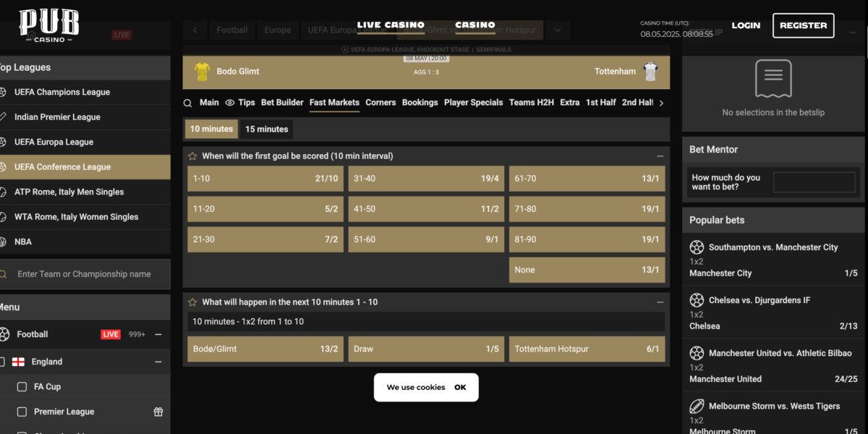Switch to the Teams H2H tab
868x434 pixels.
532,103
